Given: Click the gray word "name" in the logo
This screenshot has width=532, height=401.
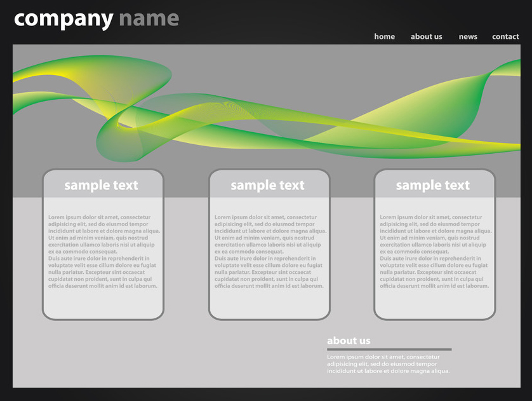Looking at the screenshot, I should 149,18.
